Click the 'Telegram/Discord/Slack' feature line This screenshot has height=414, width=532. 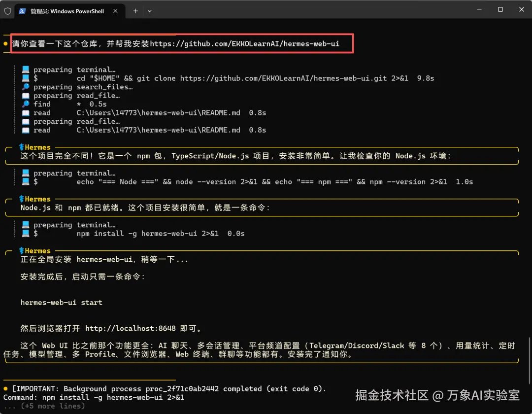[x=267, y=346]
